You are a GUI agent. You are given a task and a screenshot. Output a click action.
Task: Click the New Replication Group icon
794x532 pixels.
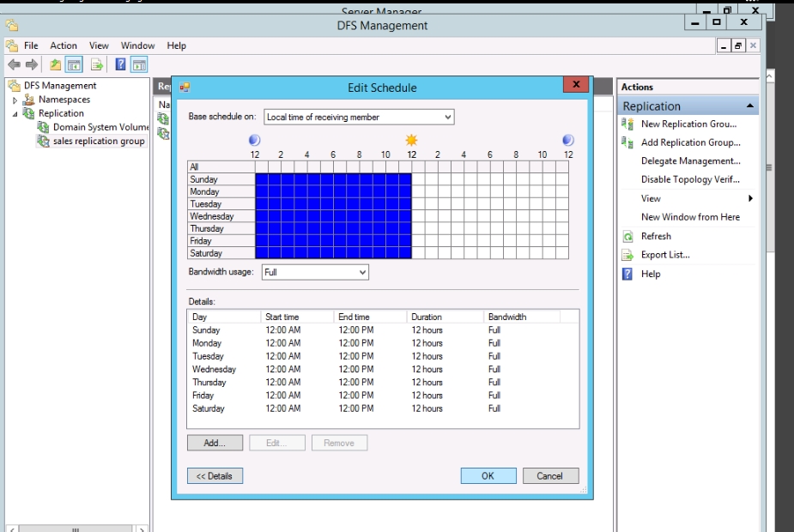pyautogui.click(x=627, y=124)
